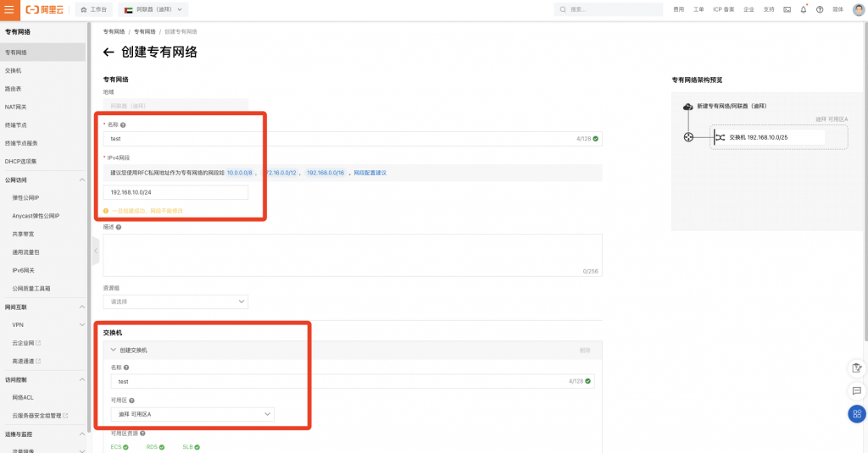
Task: Click into the 描述 textarea
Action: 352,255
